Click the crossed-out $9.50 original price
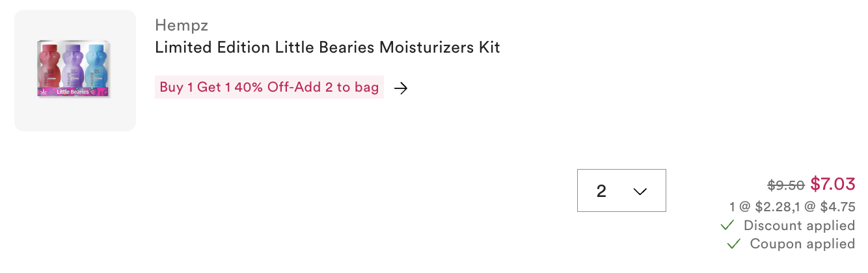This screenshot has width=868, height=273. (x=786, y=185)
